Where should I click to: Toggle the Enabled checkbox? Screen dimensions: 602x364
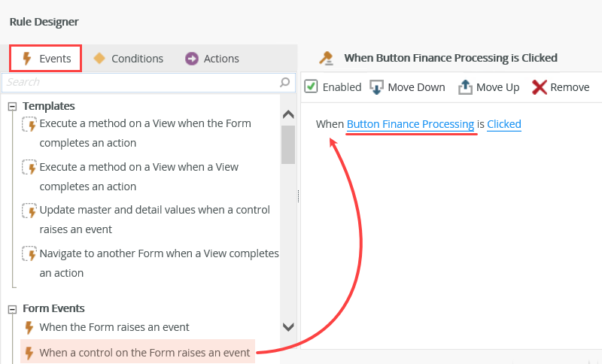pyautogui.click(x=311, y=86)
